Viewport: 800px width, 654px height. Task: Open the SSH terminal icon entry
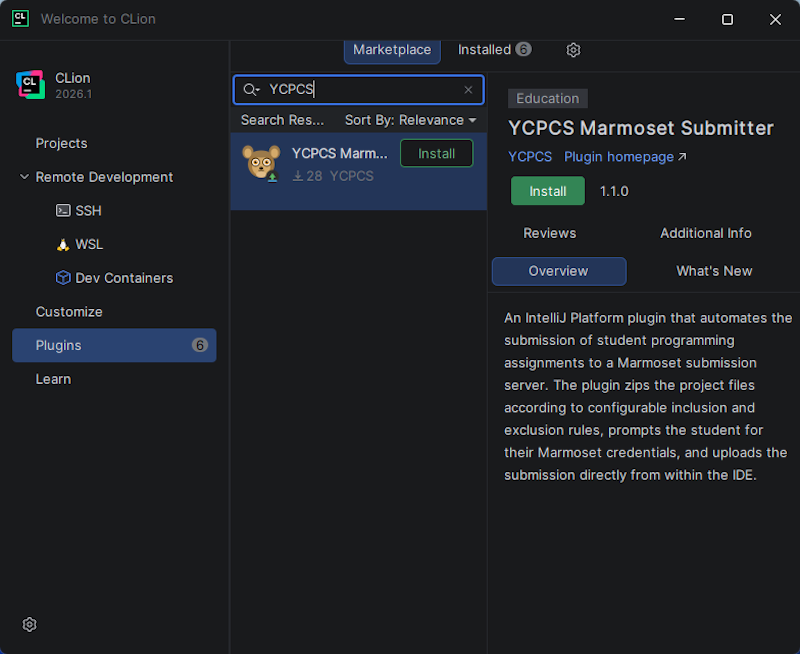[x=63, y=210]
